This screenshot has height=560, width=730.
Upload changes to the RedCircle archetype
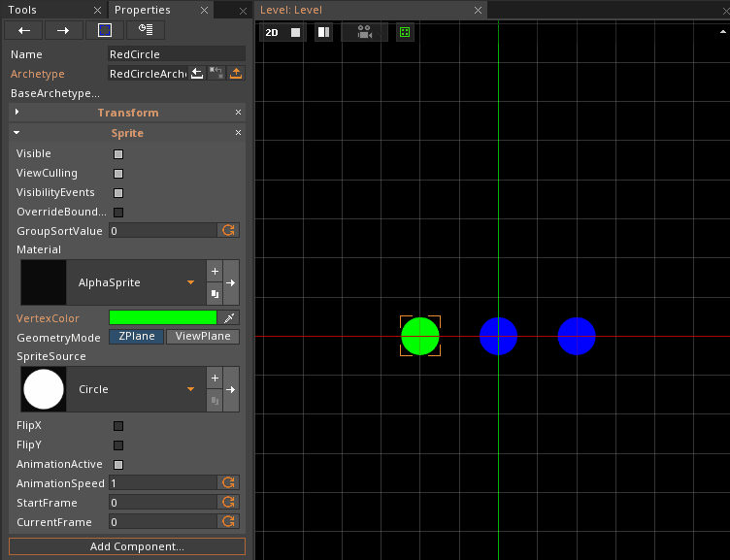[236, 74]
